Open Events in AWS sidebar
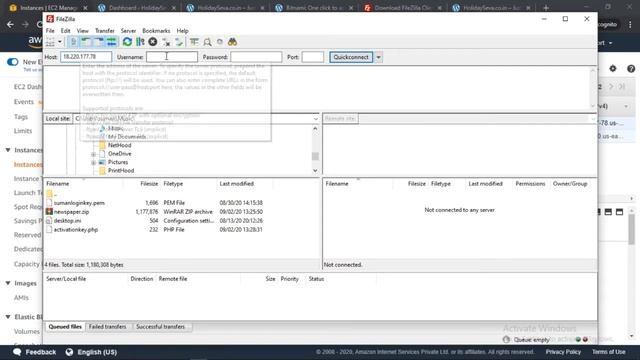The height and width of the screenshot is (360, 640). coord(24,102)
